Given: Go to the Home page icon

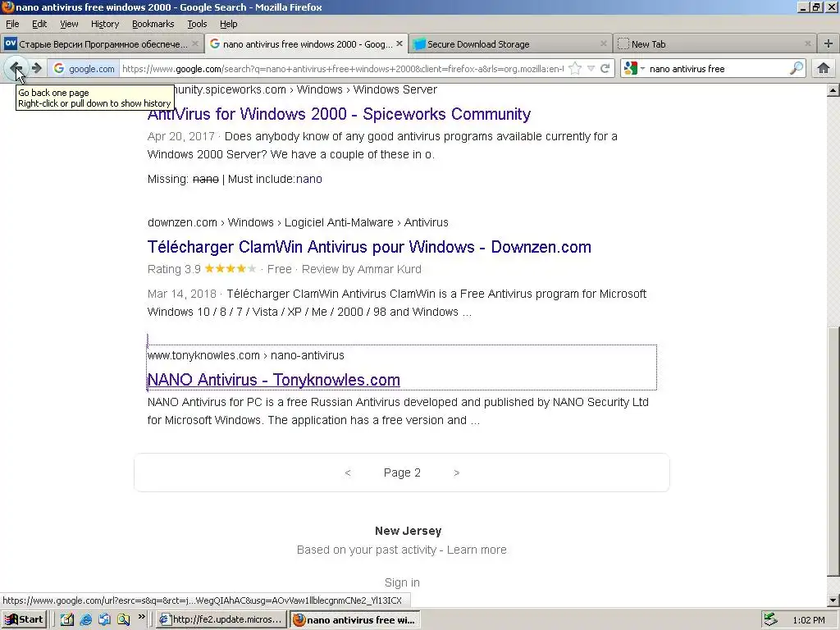Looking at the screenshot, I should point(824,69).
